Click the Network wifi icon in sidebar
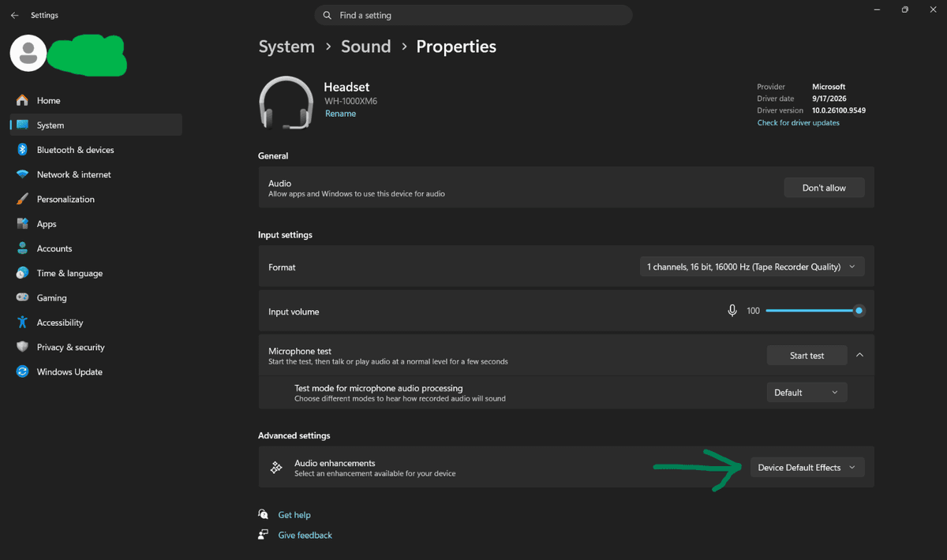 [22, 174]
